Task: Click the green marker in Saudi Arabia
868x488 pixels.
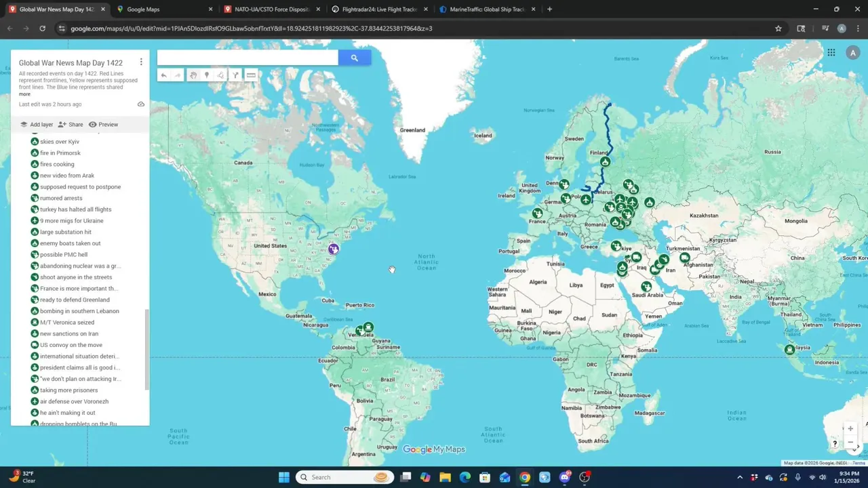Action: 646,287
